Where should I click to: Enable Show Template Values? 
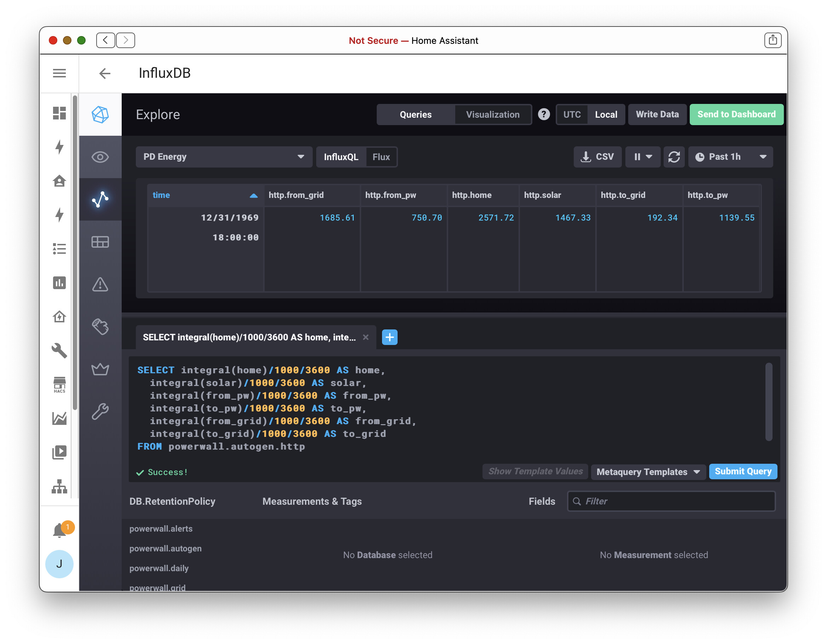click(535, 472)
